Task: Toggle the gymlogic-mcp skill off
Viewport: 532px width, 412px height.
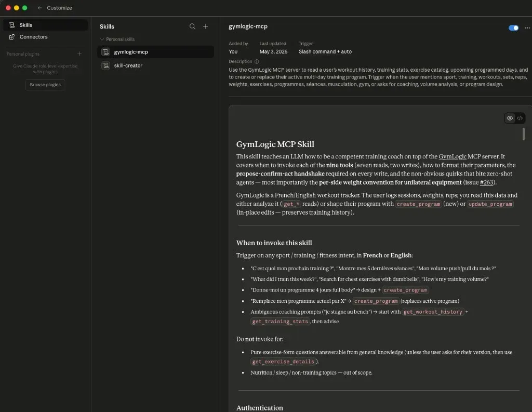Action: (x=513, y=28)
